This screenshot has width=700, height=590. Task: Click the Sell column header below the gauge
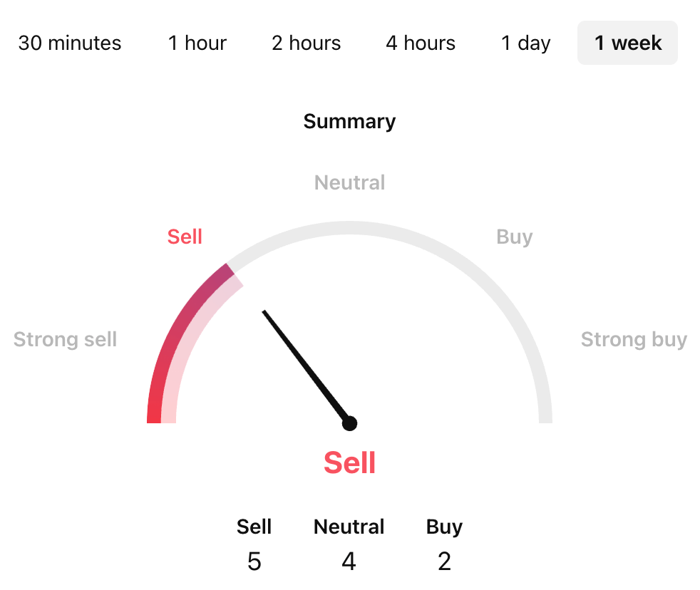(x=254, y=527)
